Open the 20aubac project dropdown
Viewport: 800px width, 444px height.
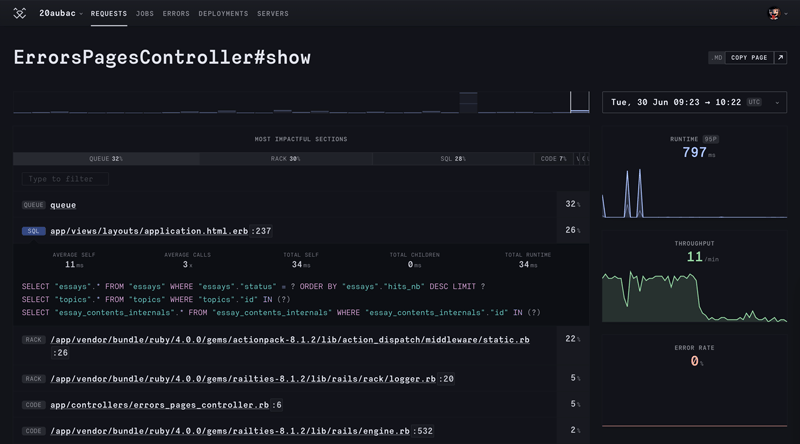[61, 13]
